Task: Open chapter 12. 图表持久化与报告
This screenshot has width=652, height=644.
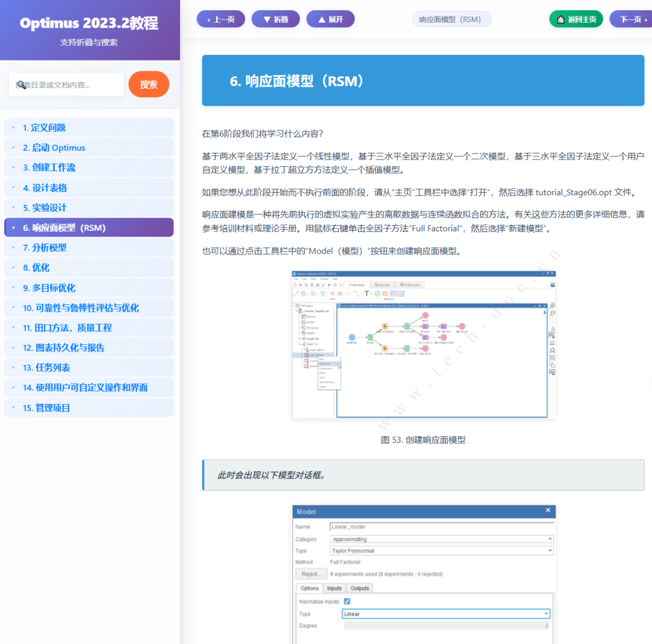Action: [89, 347]
